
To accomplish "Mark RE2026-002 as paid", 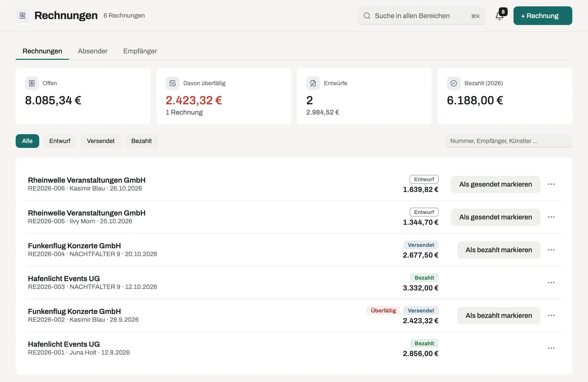I will (499, 316).
